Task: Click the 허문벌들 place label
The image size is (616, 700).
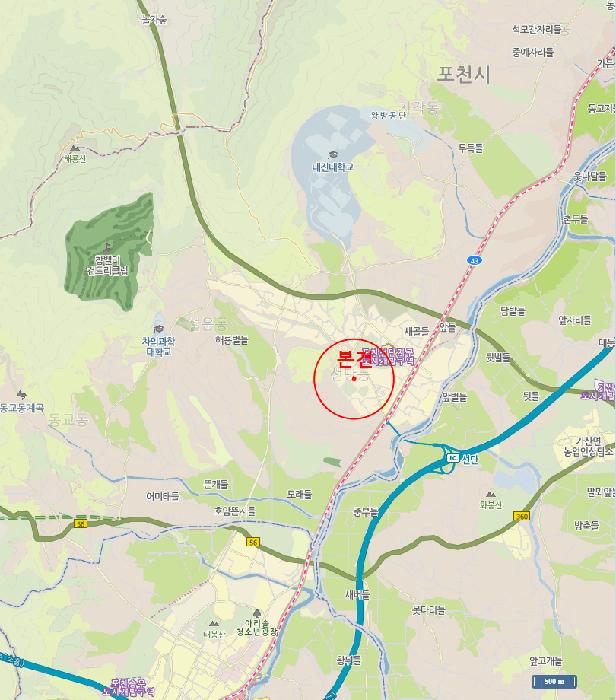Action: pyautogui.click(x=231, y=340)
